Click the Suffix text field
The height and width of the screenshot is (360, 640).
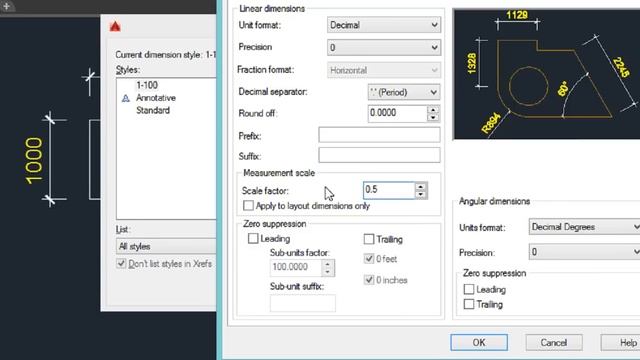click(379, 155)
